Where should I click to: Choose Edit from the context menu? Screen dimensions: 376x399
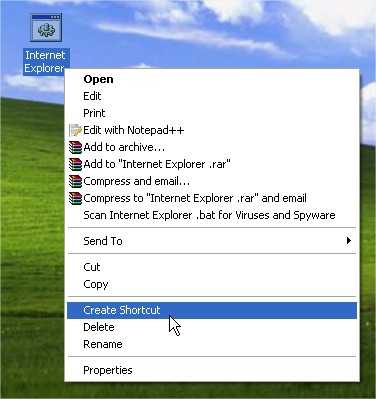212,96
